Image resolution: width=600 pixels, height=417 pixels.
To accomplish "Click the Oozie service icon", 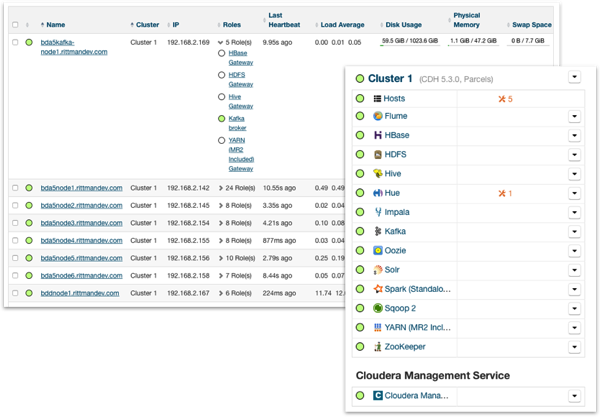I will pos(378,251).
